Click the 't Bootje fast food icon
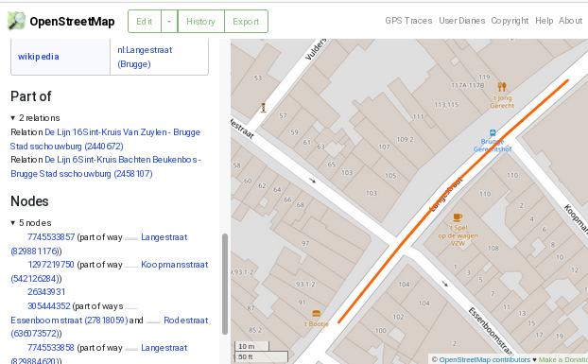588x364 pixels. point(316,313)
